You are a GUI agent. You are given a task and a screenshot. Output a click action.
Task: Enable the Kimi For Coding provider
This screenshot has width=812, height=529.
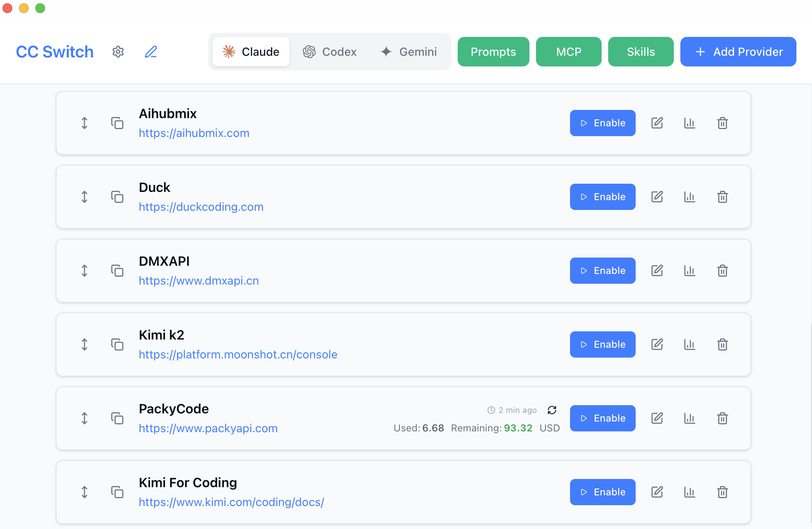602,492
